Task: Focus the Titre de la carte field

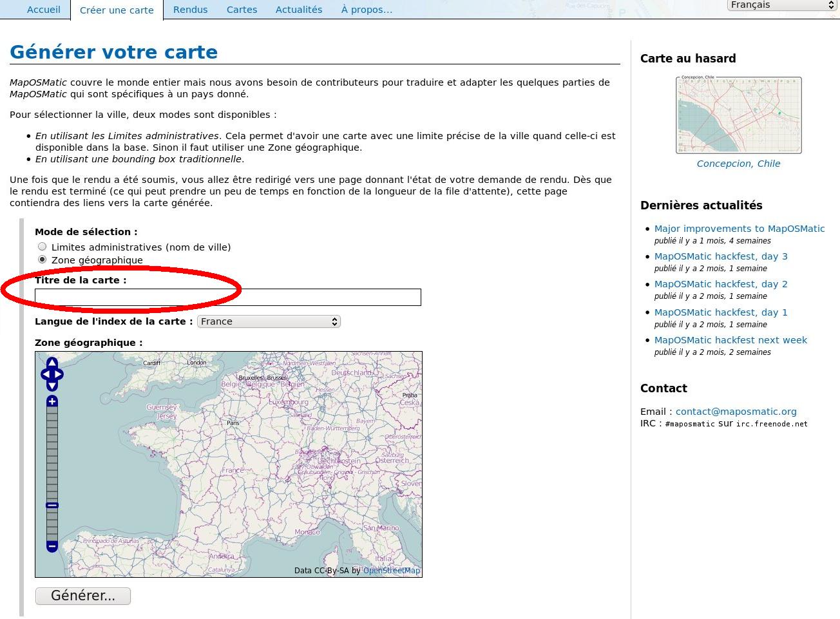Action: coord(228,297)
